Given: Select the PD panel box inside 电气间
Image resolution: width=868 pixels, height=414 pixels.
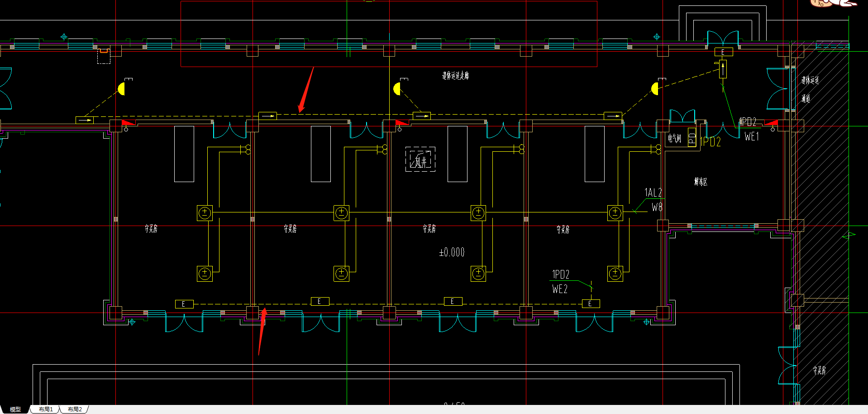Looking at the screenshot, I should [x=692, y=137].
